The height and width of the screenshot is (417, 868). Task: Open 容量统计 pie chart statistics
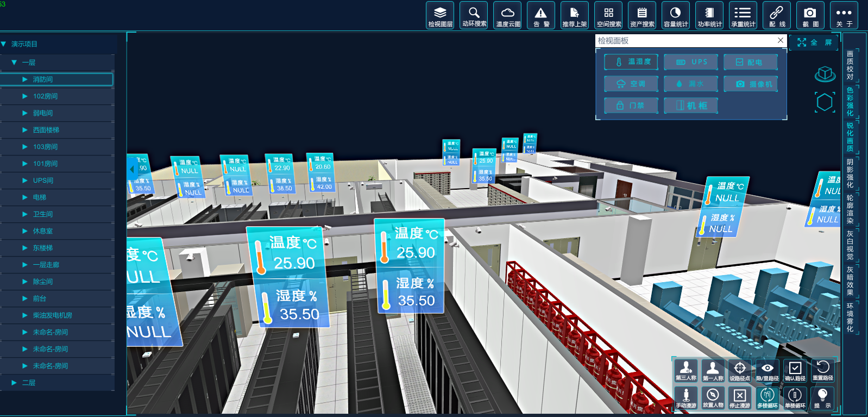tap(675, 15)
